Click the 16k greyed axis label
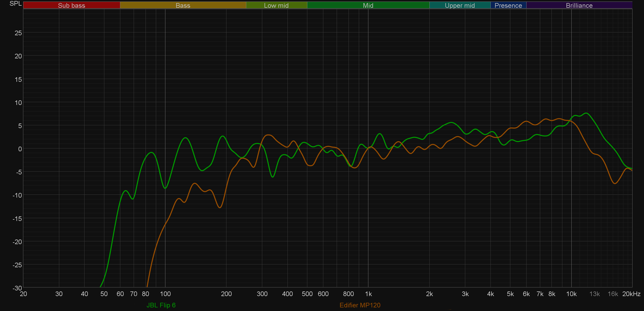The height and width of the screenshot is (311, 644). pos(613,294)
